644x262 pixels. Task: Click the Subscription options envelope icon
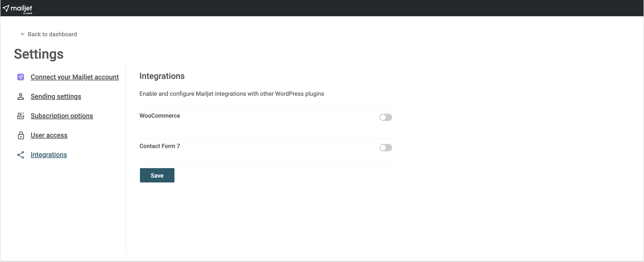(x=20, y=116)
